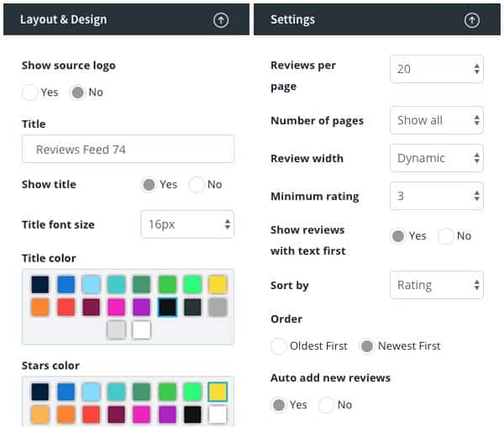Image resolution: width=504 pixels, height=427 pixels.
Task: Pick the yellow swatch in Title color
Action: coord(218,285)
